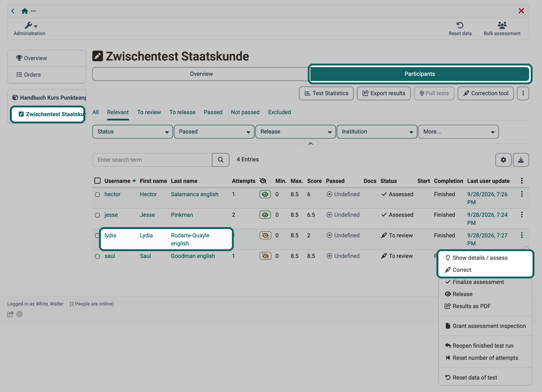This screenshot has width=542, height=392.
Task: Open the Correction tool button
Action: [485, 93]
